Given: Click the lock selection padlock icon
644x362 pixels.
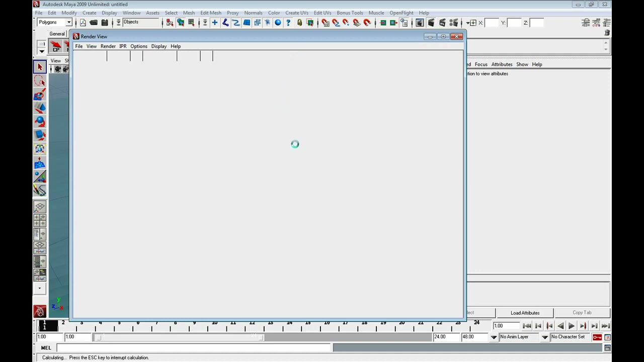Looking at the screenshot, I should click(299, 23).
